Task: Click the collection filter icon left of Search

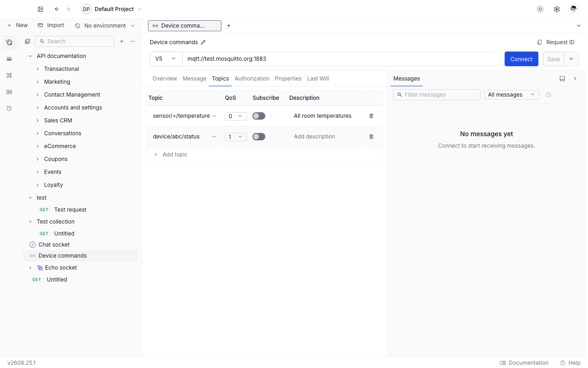Action: [x=28, y=41]
